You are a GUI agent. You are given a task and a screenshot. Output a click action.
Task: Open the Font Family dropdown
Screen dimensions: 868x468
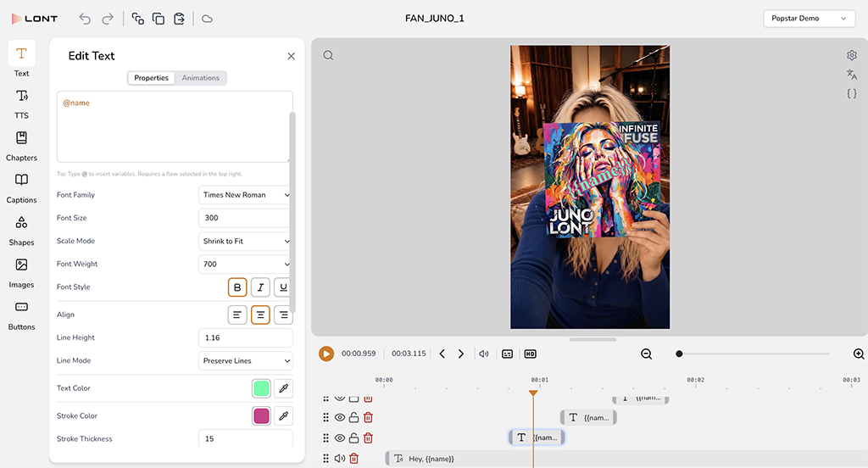click(245, 195)
